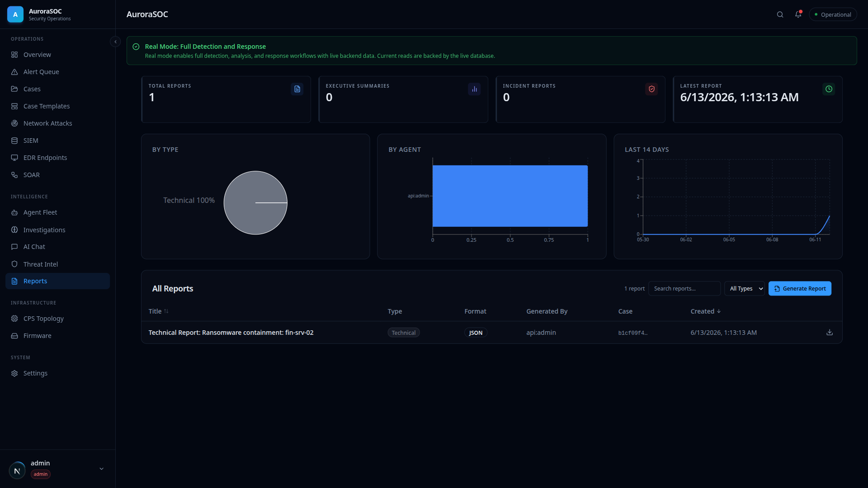Open the Overview page

[x=57, y=55]
